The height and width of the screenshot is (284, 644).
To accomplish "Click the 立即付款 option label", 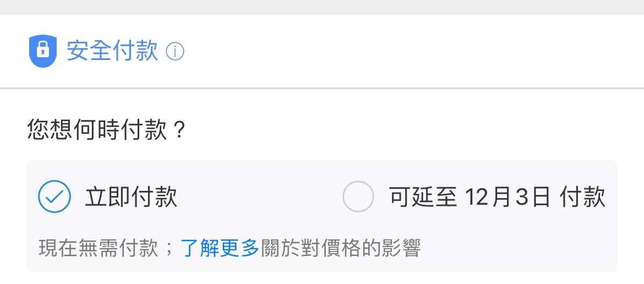I will 131,196.
